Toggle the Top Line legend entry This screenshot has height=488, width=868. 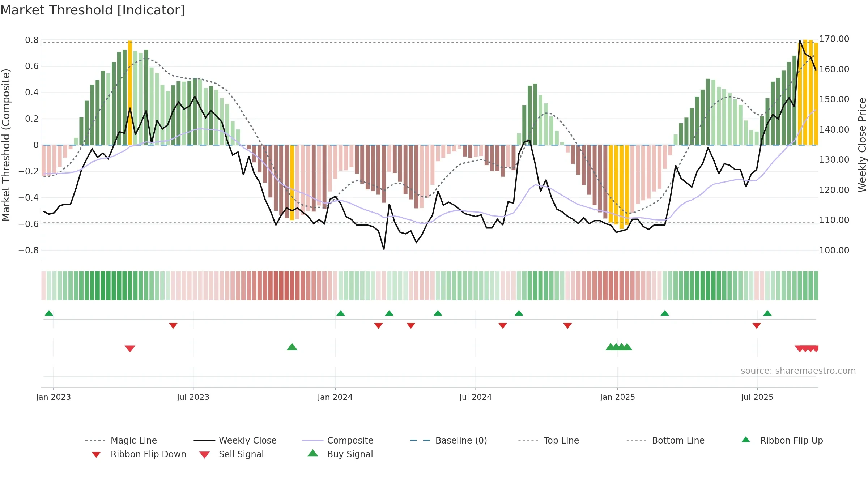pyautogui.click(x=548, y=440)
